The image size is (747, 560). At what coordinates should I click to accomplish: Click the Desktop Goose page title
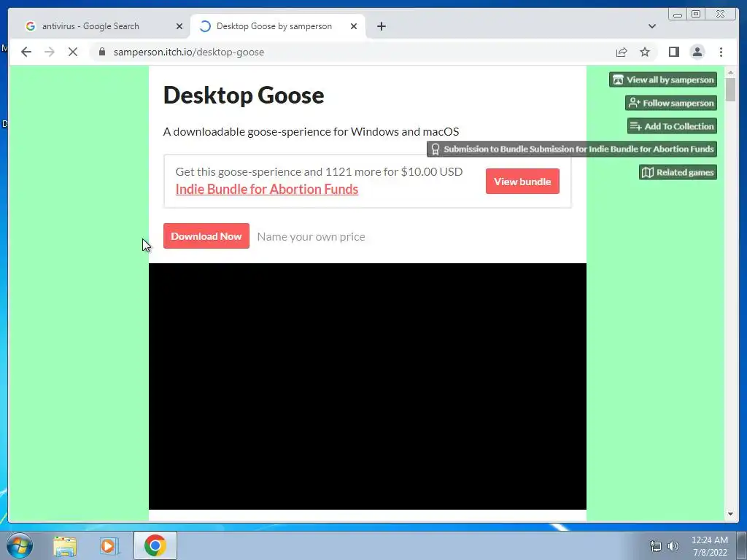pos(244,95)
